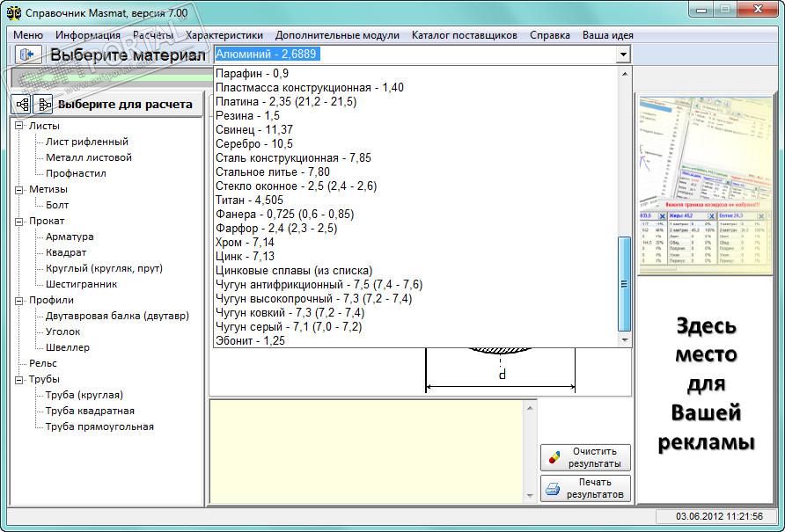Click the material list scroll-up arrow
The height and width of the screenshot is (532, 785).
pyautogui.click(x=624, y=74)
